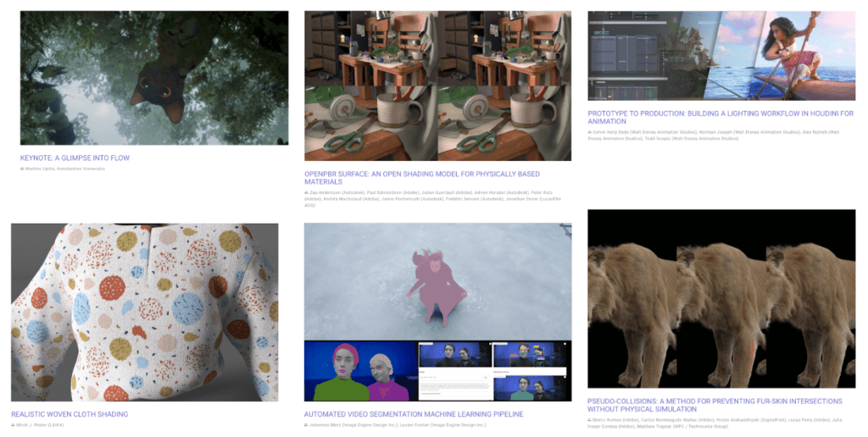Click the pink segmented figure on ice thumbnail
The height and width of the screenshot is (437, 868).
tap(437, 312)
